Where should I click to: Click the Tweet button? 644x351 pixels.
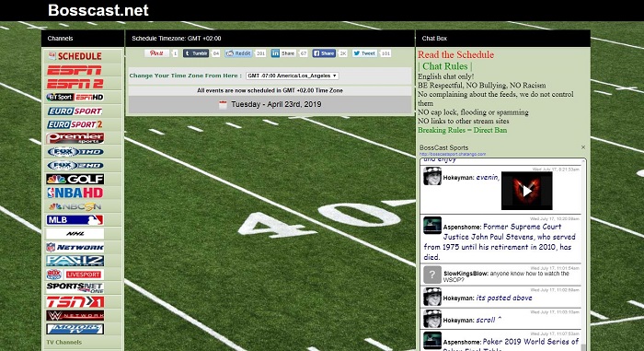click(x=364, y=53)
